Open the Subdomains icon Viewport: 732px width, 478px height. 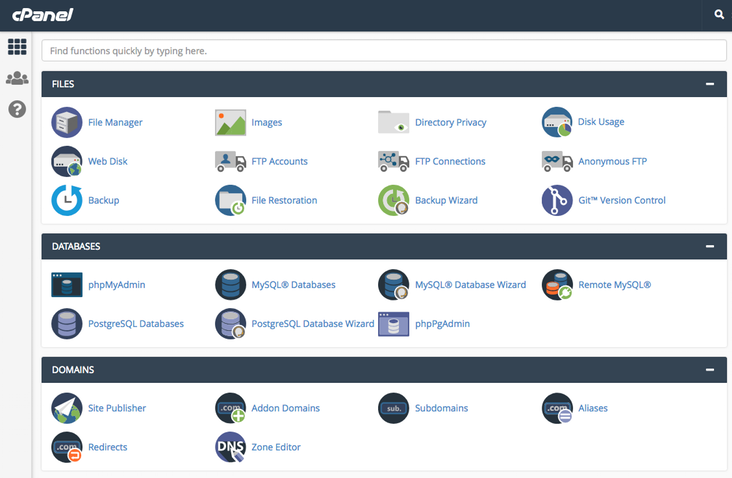click(x=393, y=408)
